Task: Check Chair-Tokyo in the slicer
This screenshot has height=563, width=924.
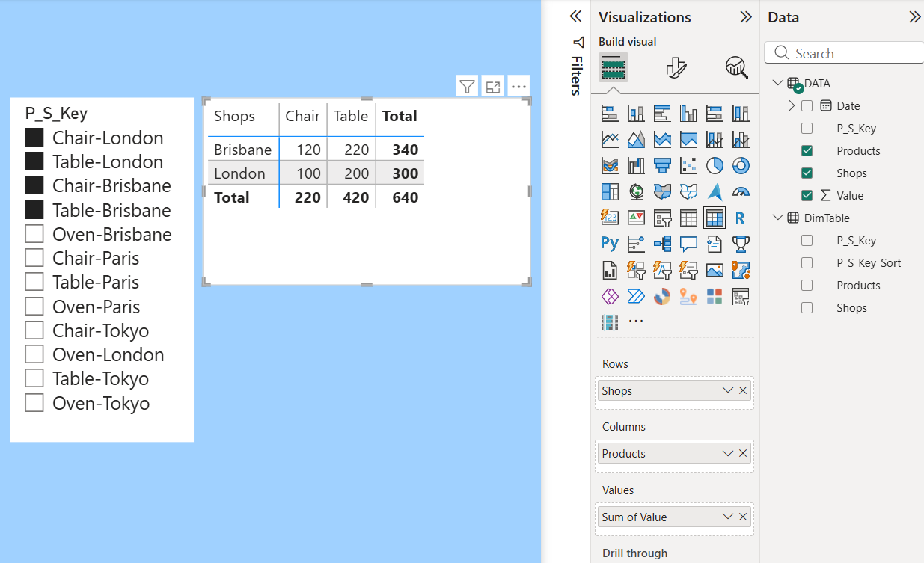Action: point(34,330)
